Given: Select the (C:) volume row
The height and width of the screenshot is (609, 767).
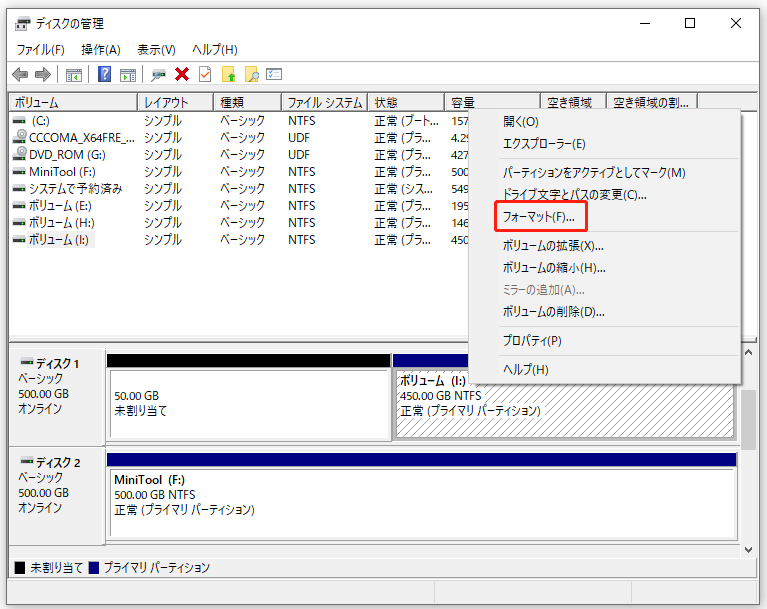Looking at the screenshot, I should 240,120.
